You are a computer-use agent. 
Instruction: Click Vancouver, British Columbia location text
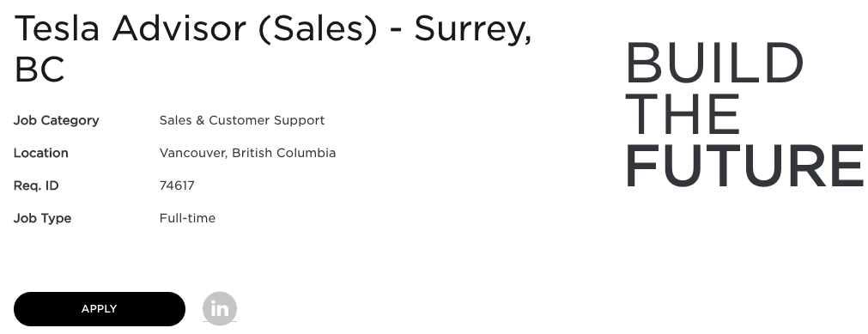(x=247, y=153)
